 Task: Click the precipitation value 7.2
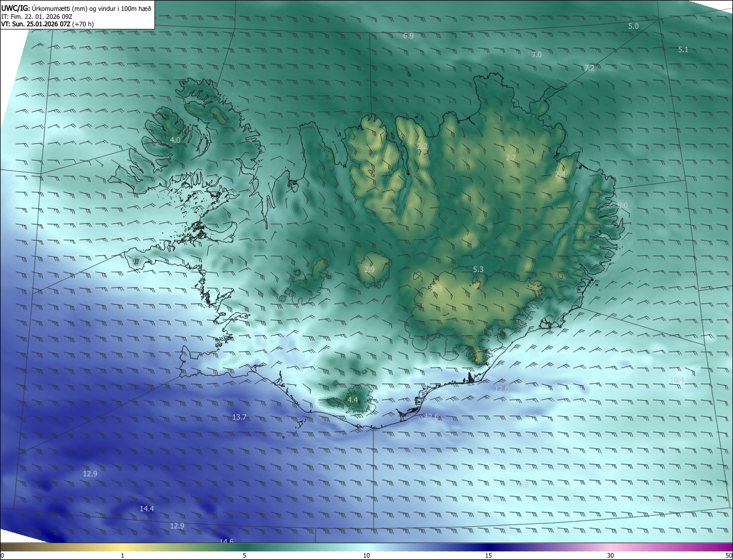pos(589,68)
